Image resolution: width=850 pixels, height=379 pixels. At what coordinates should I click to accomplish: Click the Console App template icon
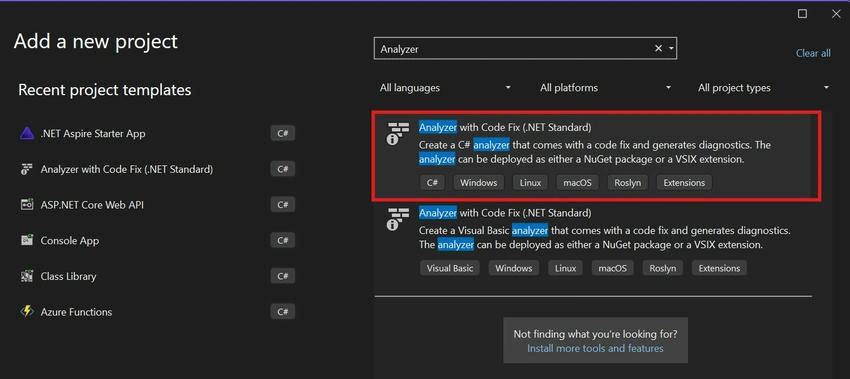(27, 240)
